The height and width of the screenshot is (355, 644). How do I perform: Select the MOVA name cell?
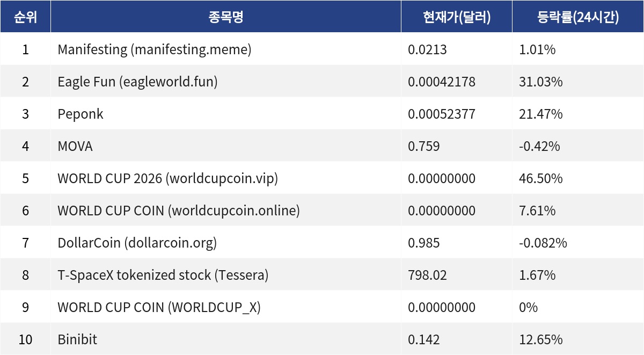pyautogui.click(x=226, y=146)
